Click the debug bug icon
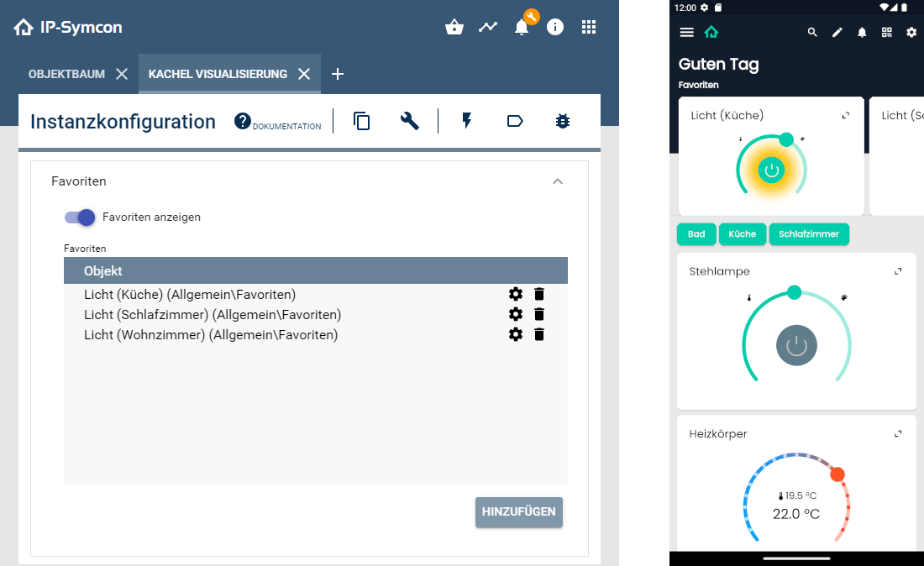Image resolution: width=924 pixels, height=566 pixels. tap(562, 121)
